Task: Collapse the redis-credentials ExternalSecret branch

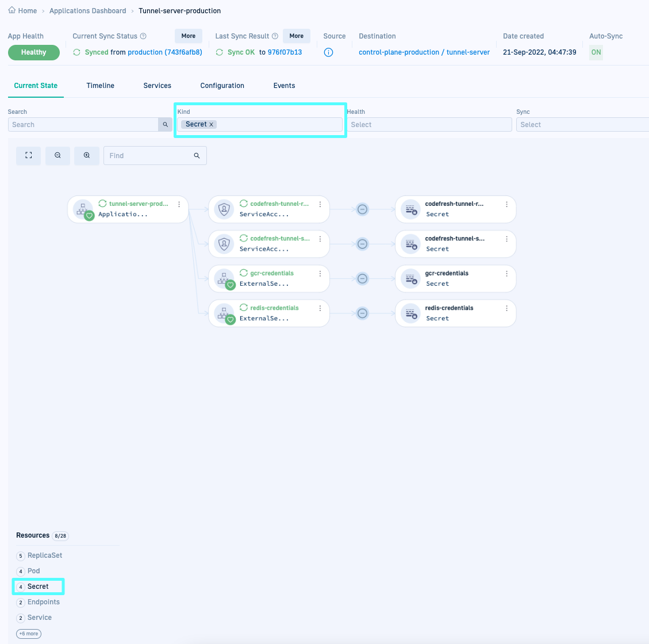Action: pyautogui.click(x=362, y=313)
